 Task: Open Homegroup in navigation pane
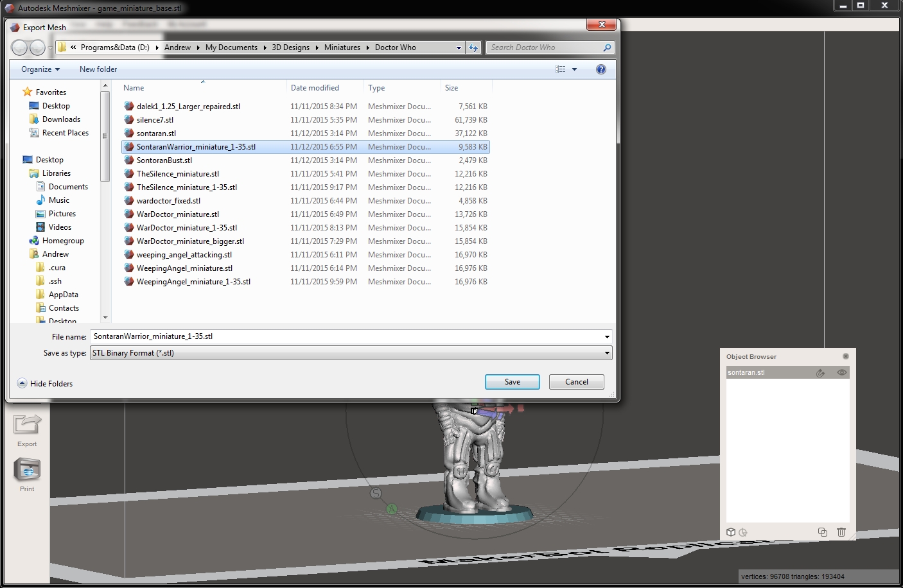(63, 241)
